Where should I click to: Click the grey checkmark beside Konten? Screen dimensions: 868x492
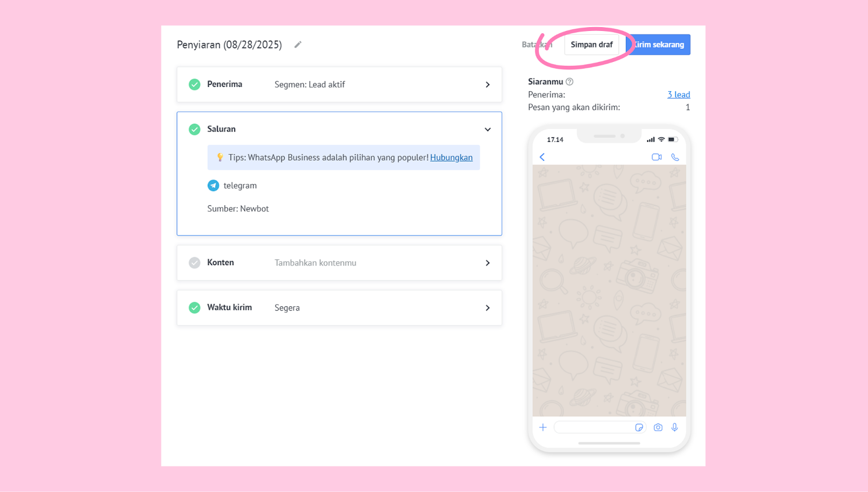tap(194, 263)
